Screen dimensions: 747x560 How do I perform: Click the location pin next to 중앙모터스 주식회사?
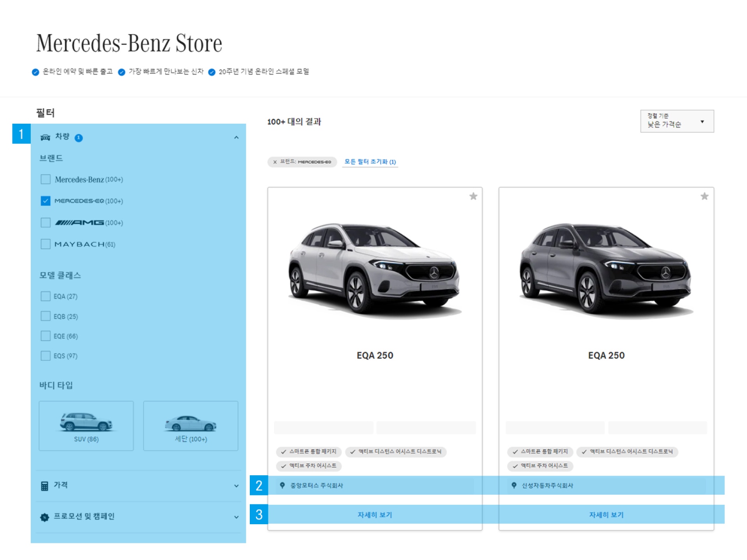282,485
